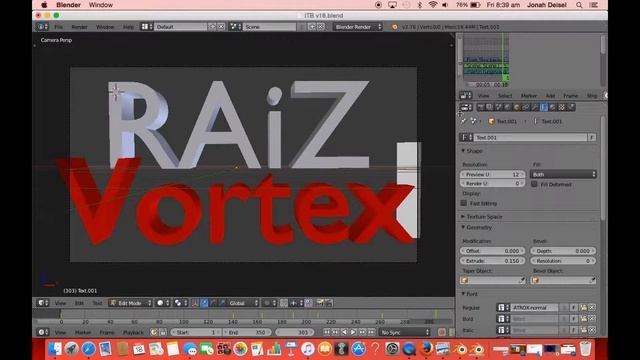
Task: Open the Render menu in info header
Action: click(x=79, y=27)
